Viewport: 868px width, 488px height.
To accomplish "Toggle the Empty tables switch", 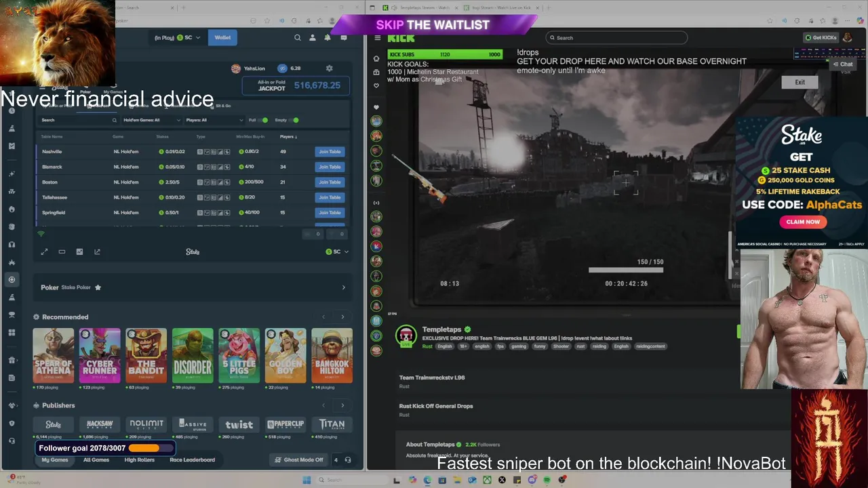I will 294,120.
